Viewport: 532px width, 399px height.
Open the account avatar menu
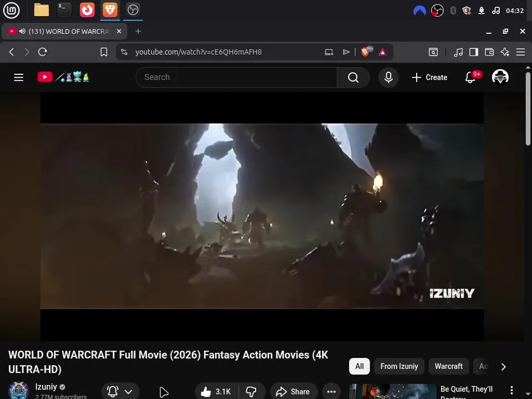point(500,77)
